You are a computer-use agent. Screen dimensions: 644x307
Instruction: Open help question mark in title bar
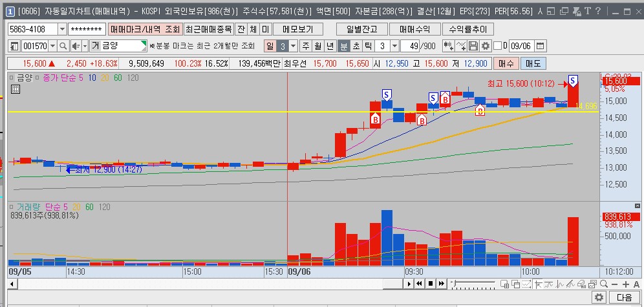[598, 12]
